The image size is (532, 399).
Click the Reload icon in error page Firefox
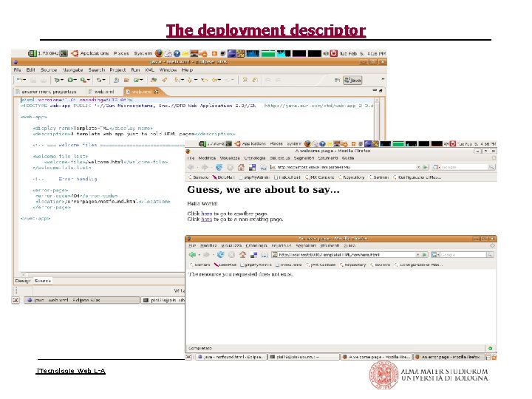[220, 254]
